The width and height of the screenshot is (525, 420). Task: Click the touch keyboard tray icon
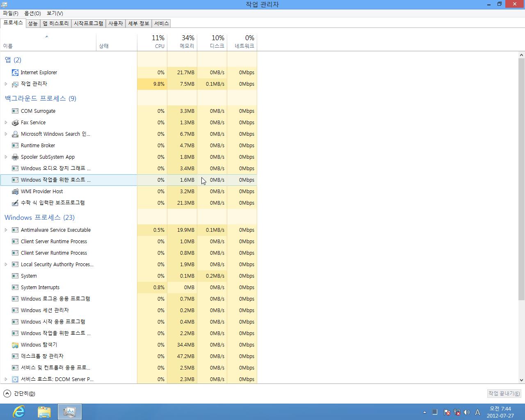[x=435, y=412]
